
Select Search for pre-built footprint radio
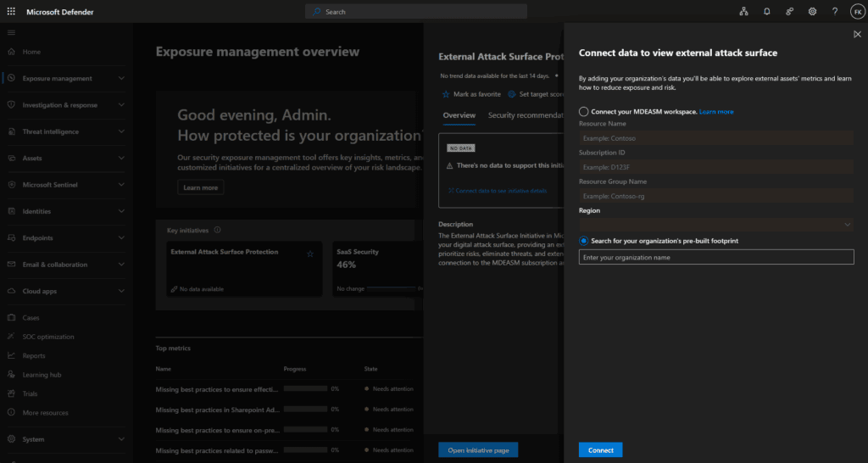click(x=583, y=241)
